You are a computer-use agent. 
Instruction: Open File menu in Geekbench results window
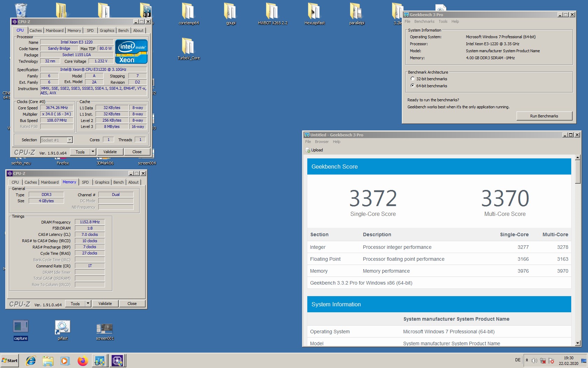(308, 142)
